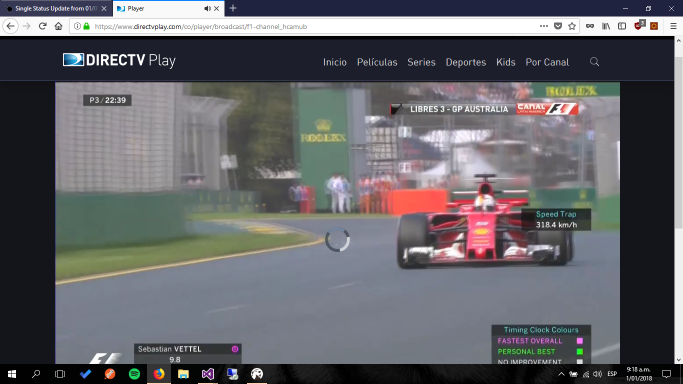The image size is (683, 384).
Task: Click the DIRECTV Play logo
Action: (119, 60)
